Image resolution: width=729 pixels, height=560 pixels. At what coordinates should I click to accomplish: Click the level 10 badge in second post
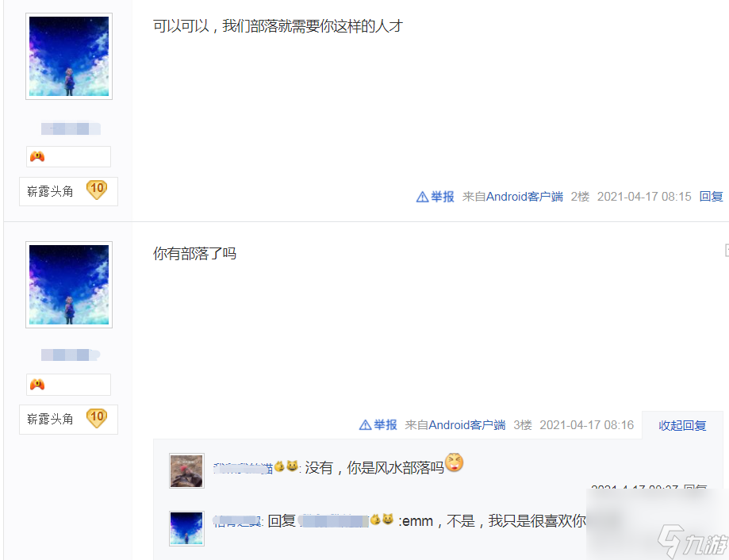click(97, 418)
